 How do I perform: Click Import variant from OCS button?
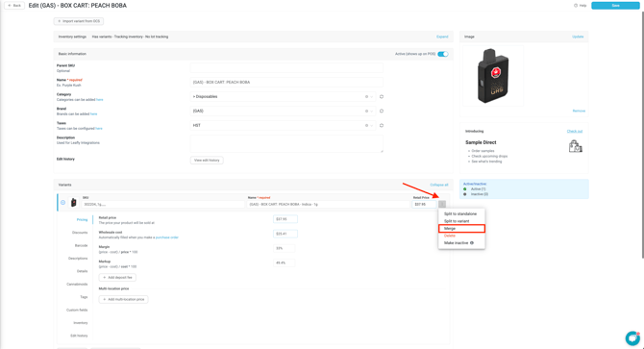point(79,21)
